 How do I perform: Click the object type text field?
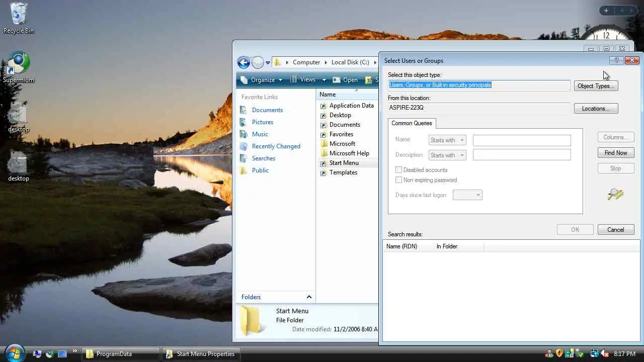[479, 85]
